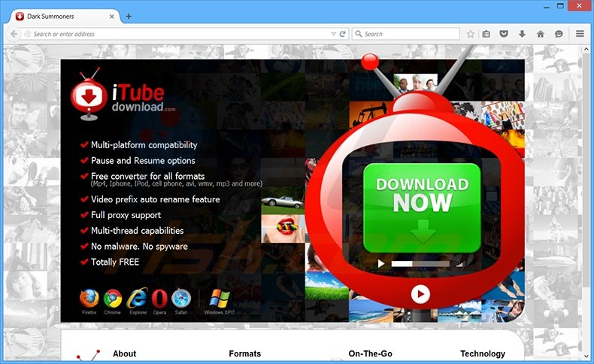The height and width of the screenshot is (364, 594).
Task: Go to the browser home page icon
Action: click(541, 34)
